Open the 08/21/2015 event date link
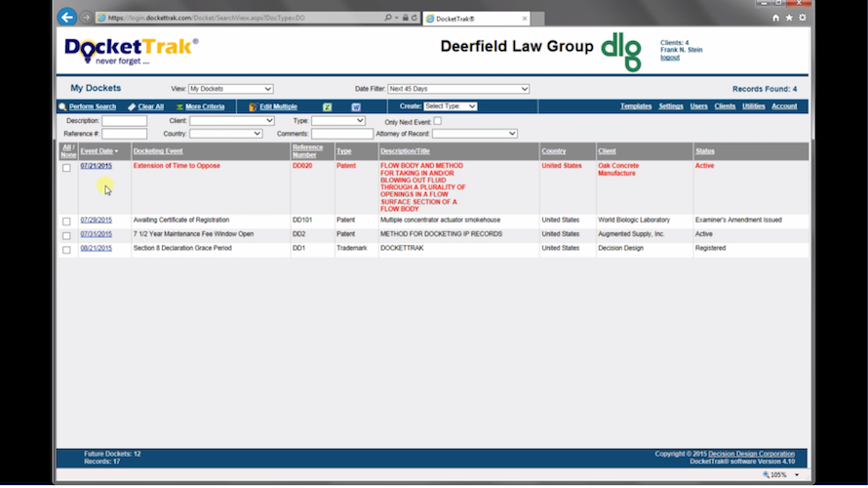The image size is (868, 488). [97, 248]
